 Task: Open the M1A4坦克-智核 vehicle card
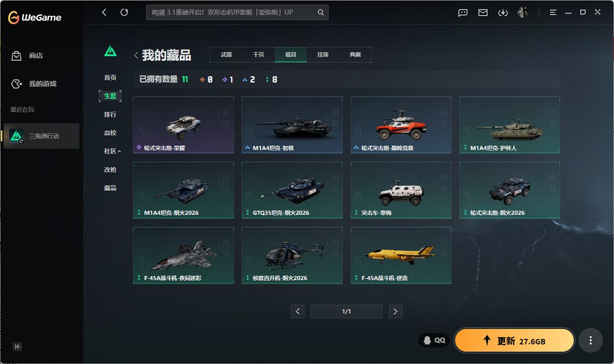click(x=292, y=125)
